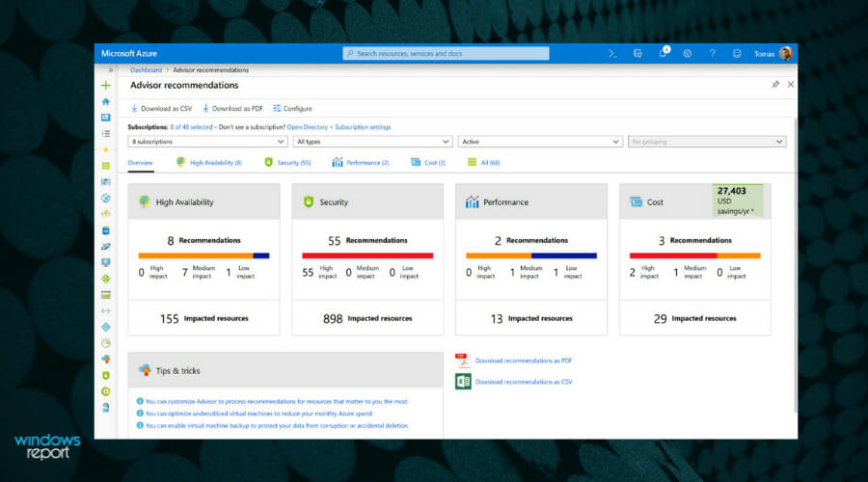Open the Monitor gauge icon in sidebar
868x482 pixels.
106,343
